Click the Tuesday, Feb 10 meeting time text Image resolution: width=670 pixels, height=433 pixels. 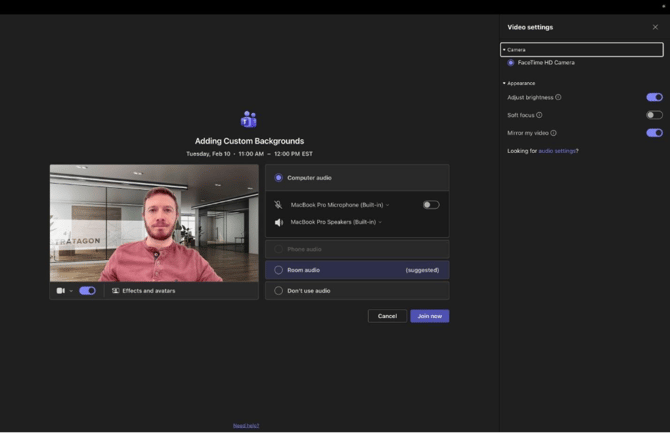(250, 154)
